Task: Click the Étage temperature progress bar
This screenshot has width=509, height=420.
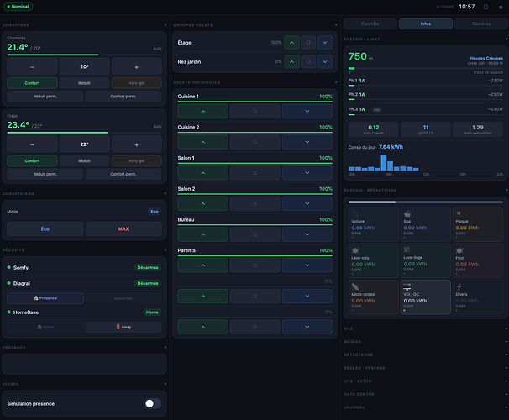Action: pyautogui.click(x=84, y=133)
